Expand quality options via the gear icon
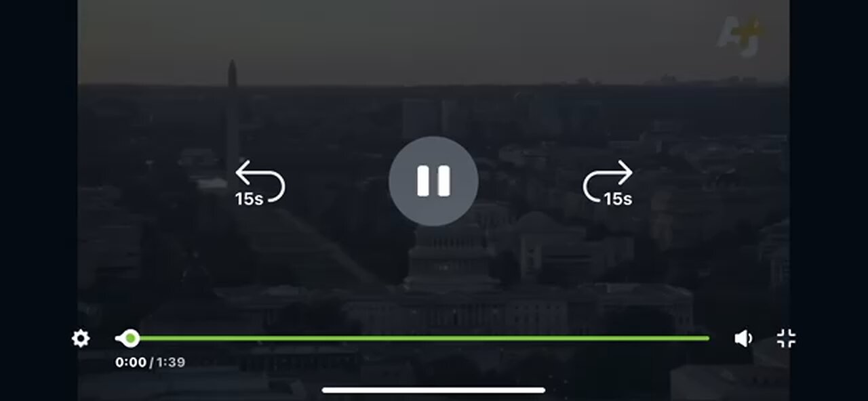The width and height of the screenshot is (868, 401). tap(81, 338)
